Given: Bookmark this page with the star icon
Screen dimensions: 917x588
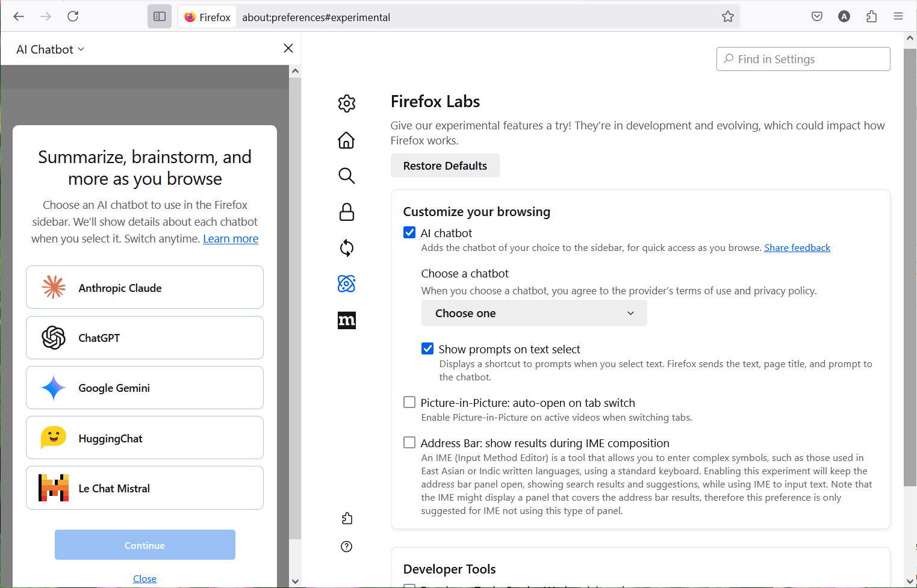Looking at the screenshot, I should click(x=728, y=17).
